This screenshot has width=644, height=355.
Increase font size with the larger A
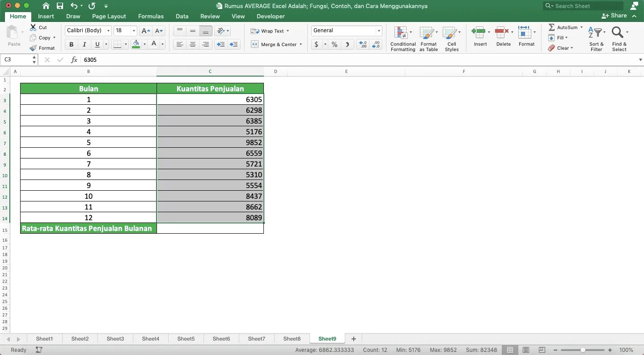coord(145,31)
